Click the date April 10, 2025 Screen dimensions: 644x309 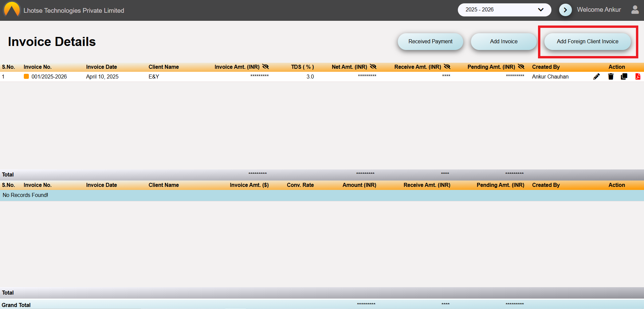click(102, 76)
